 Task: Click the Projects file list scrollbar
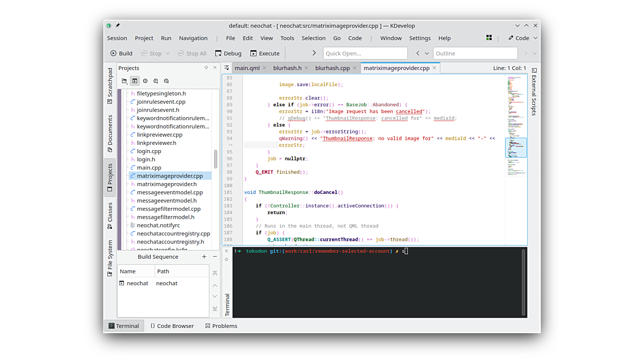pyautogui.click(x=216, y=159)
